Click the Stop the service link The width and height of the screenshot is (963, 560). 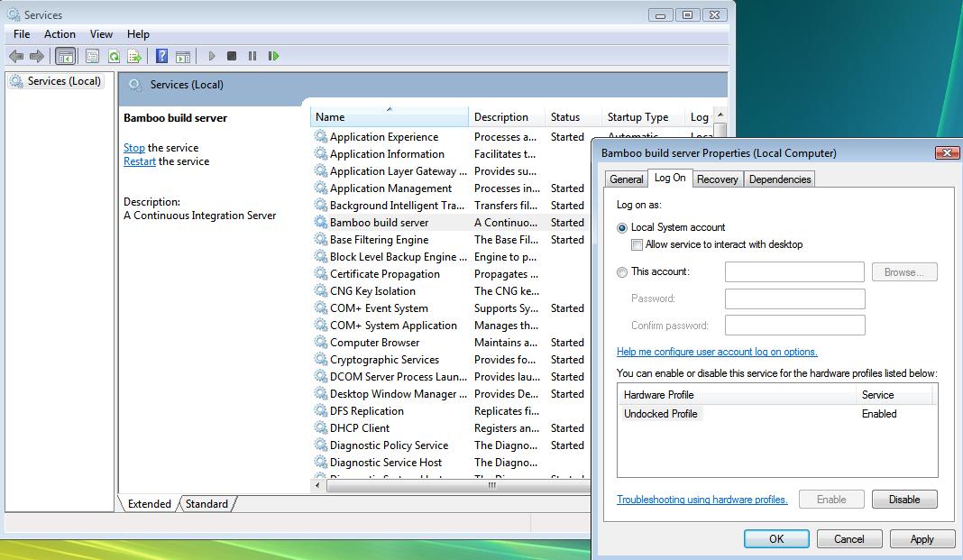coord(133,148)
